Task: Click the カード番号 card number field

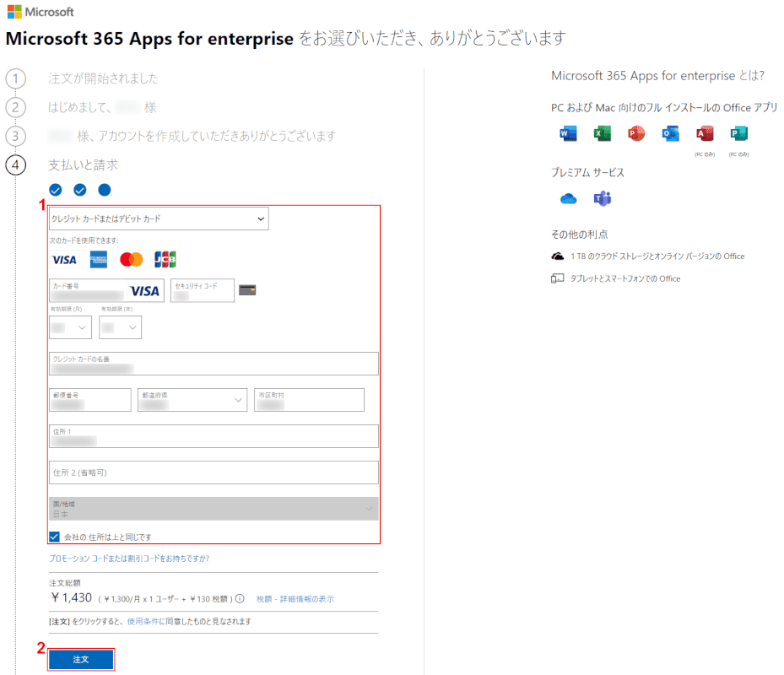Action: coord(106,290)
